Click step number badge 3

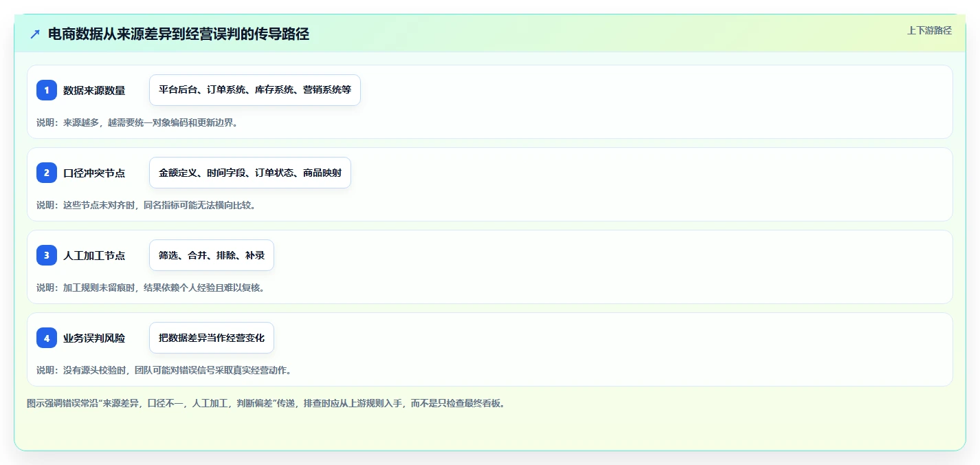[47, 255]
